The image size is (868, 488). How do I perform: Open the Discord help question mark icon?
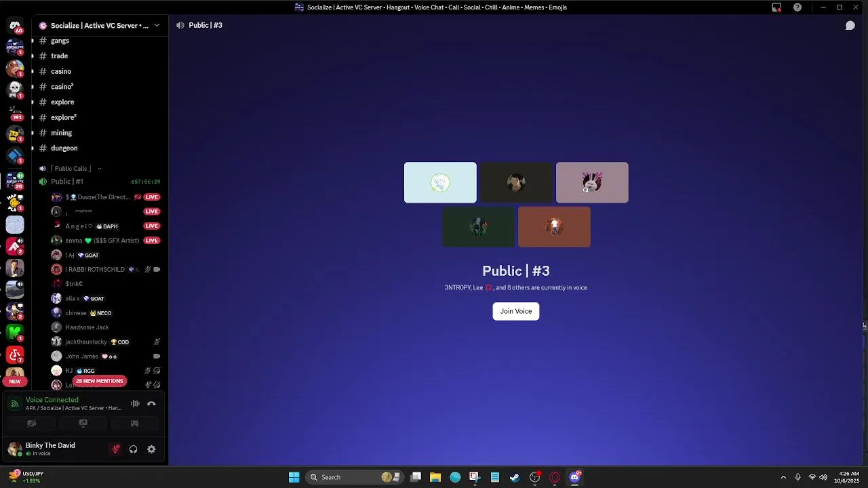coord(797,7)
